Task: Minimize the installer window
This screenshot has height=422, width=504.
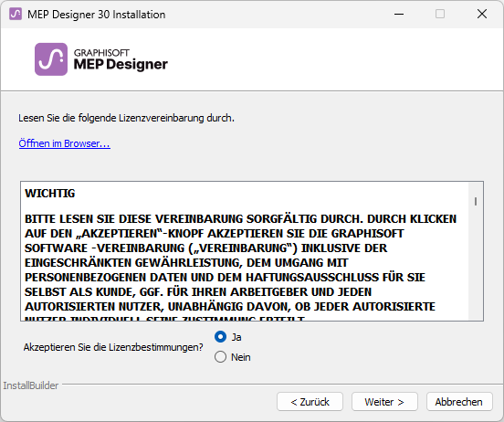Action: (399, 14)
